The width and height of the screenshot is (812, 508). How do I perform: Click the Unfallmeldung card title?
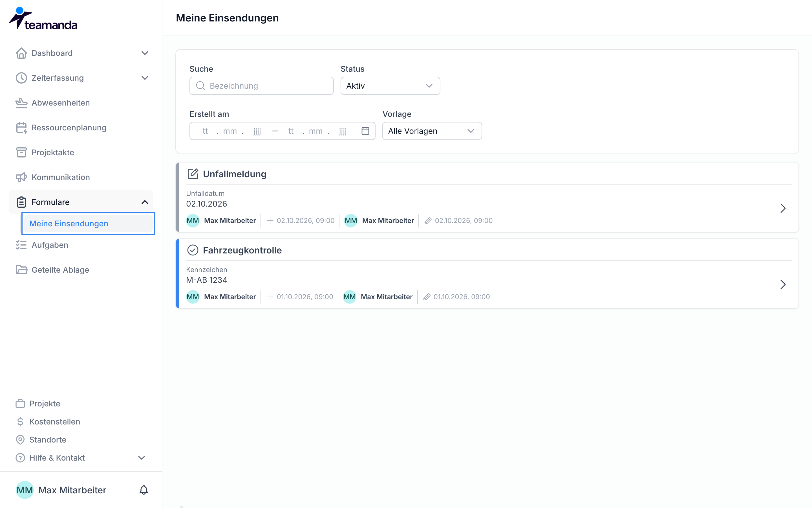pos(235,174)
